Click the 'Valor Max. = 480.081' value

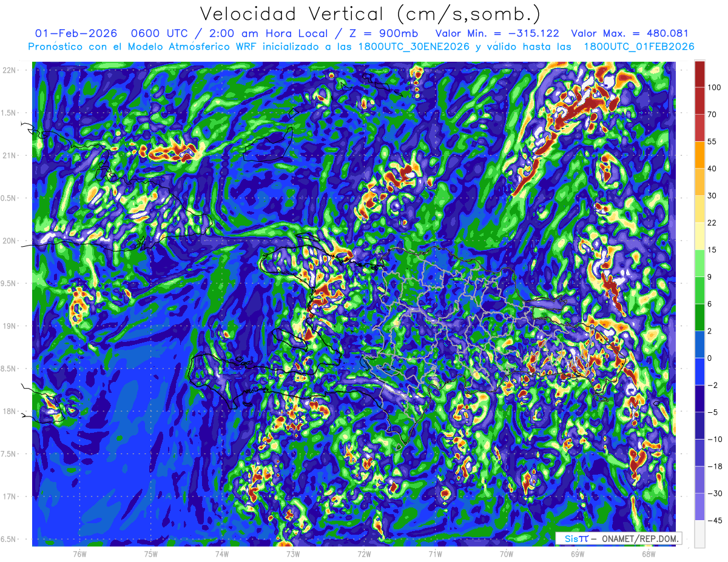click(x=630, y=33)
